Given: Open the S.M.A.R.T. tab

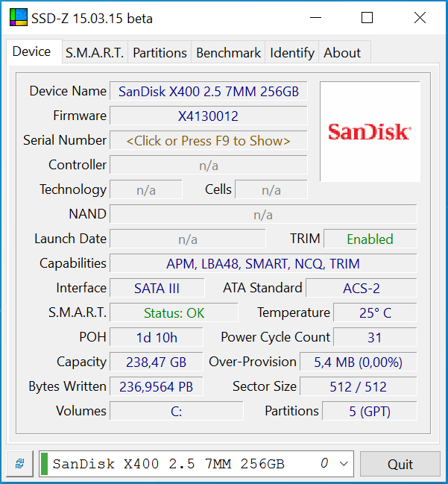Looking at the screenshot, I should [x=95, y=52].
